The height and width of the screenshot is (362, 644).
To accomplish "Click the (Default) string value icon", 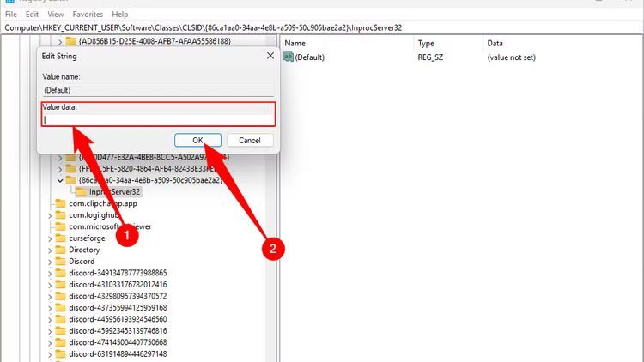I will (289, 57).
